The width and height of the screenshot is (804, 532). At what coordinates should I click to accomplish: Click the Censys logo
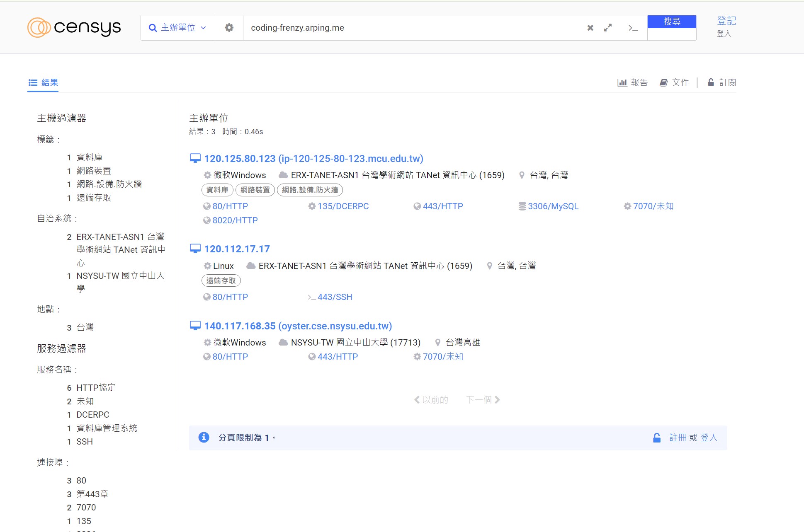click(74, 27)
